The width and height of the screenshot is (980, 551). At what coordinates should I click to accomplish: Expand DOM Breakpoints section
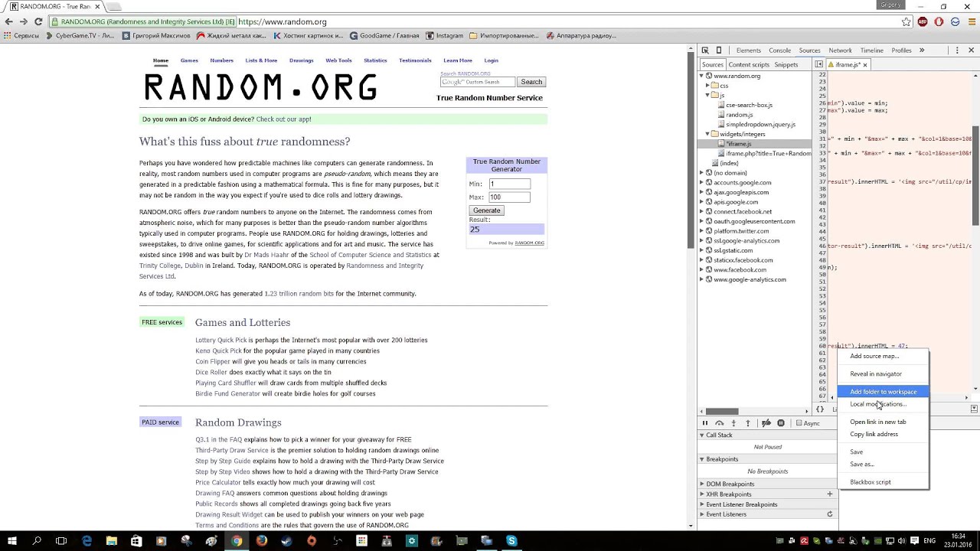tap(702, 484)
